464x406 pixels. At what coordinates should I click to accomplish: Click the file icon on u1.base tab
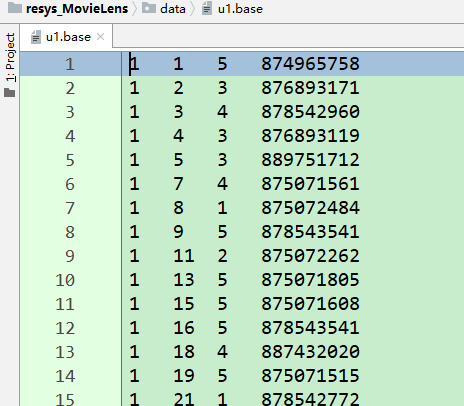pyautogui.click(x=35, y=37)
